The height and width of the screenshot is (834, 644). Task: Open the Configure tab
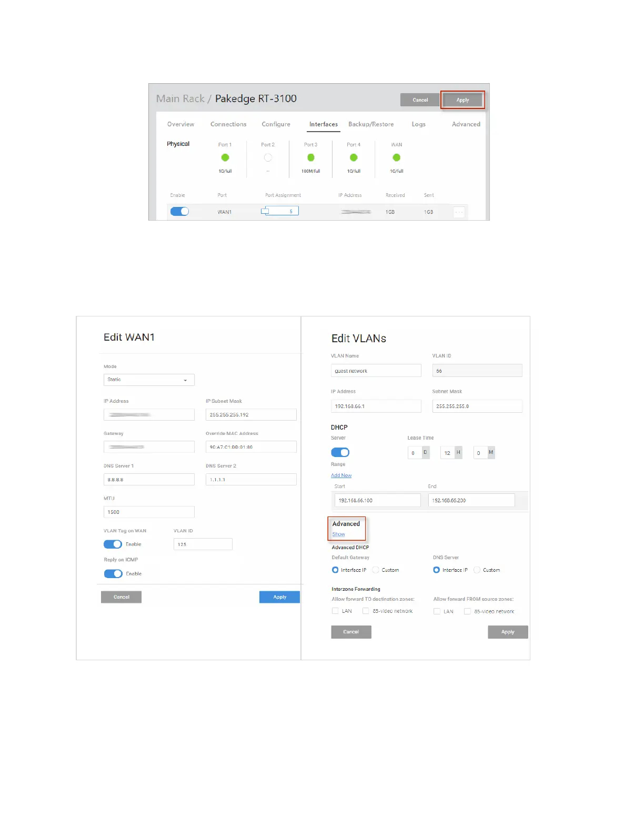[x=276, y=124]
